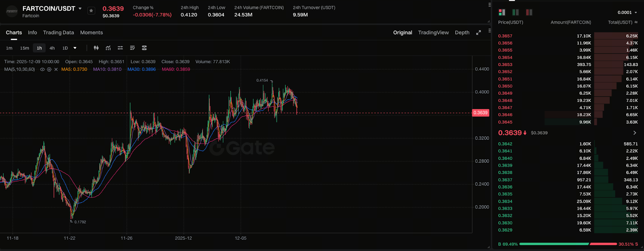Click the MA5: 0.3730 value label
The image size is (644, 251).
coord(74,69)
